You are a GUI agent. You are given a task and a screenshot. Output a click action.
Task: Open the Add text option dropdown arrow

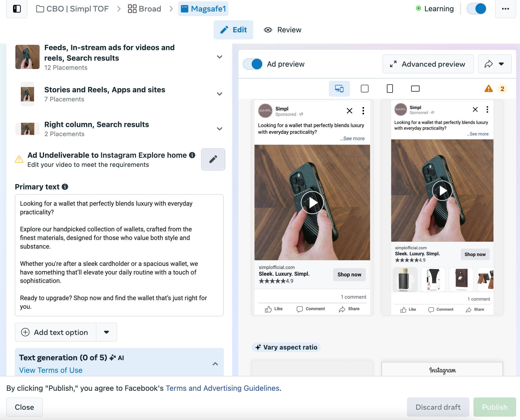pyautogui.click(x=106, y=332)
